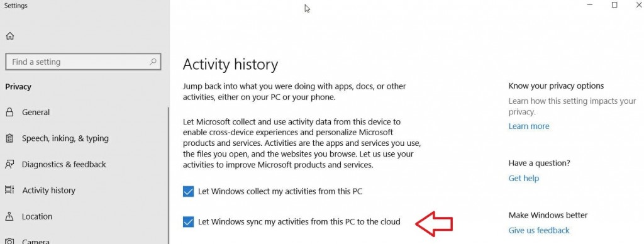
Task: Open the Get help link
Action: pos(524,178)
